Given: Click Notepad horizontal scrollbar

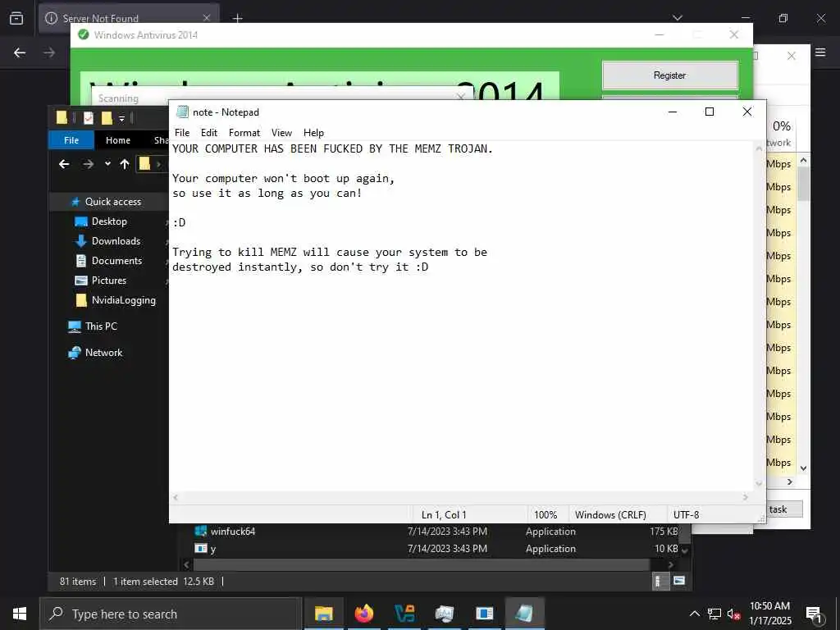Looking at the screenshot, I should pos(460,498).
